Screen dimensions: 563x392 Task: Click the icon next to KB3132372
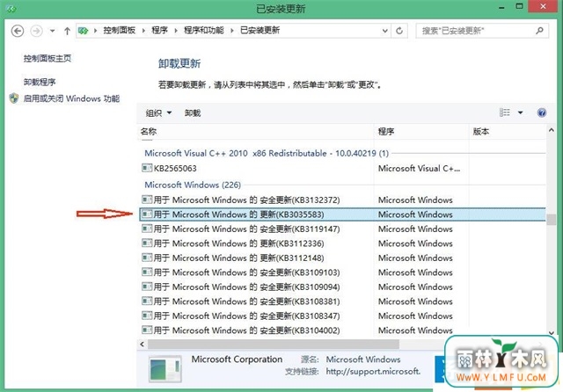(147, 199)
